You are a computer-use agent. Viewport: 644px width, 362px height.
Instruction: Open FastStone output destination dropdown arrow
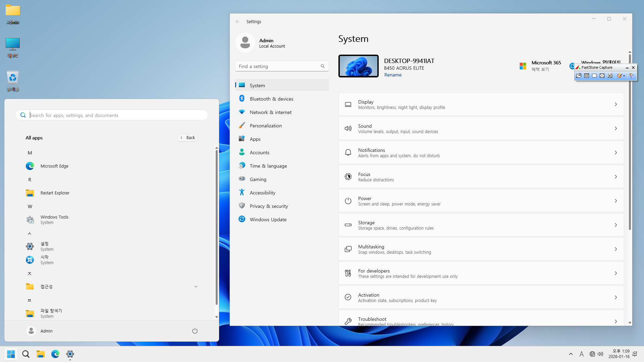coord(624,76)
